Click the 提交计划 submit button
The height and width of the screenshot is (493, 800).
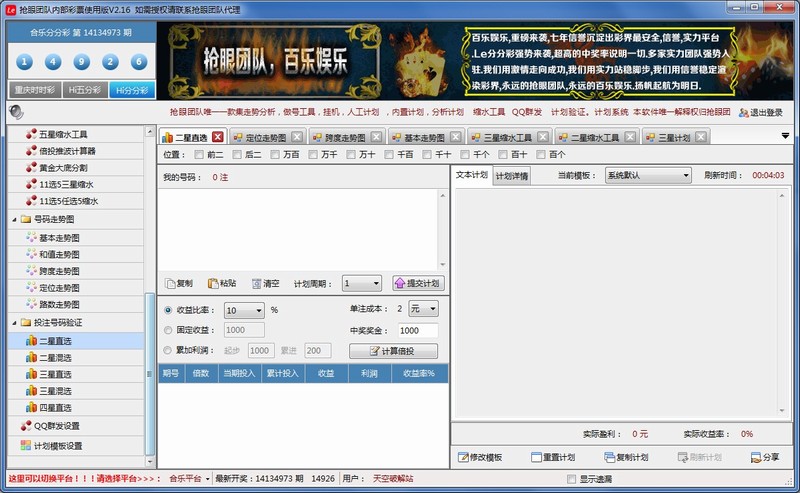418,284
